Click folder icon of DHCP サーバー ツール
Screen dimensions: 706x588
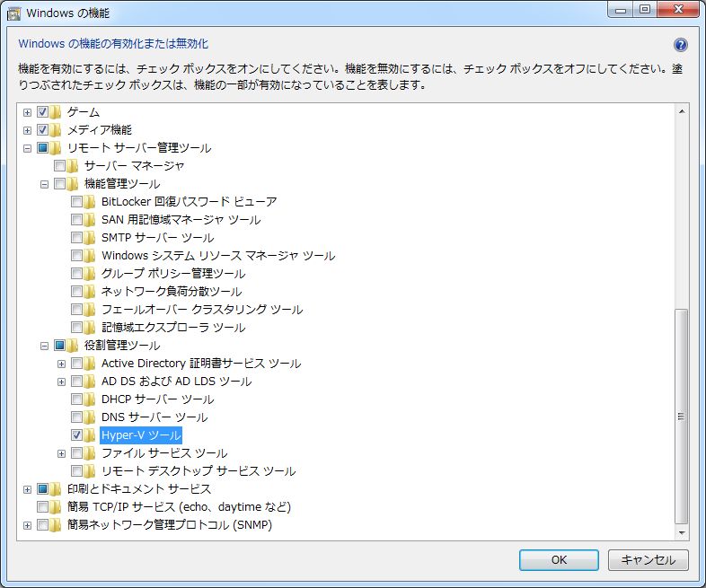click(90, 399)
